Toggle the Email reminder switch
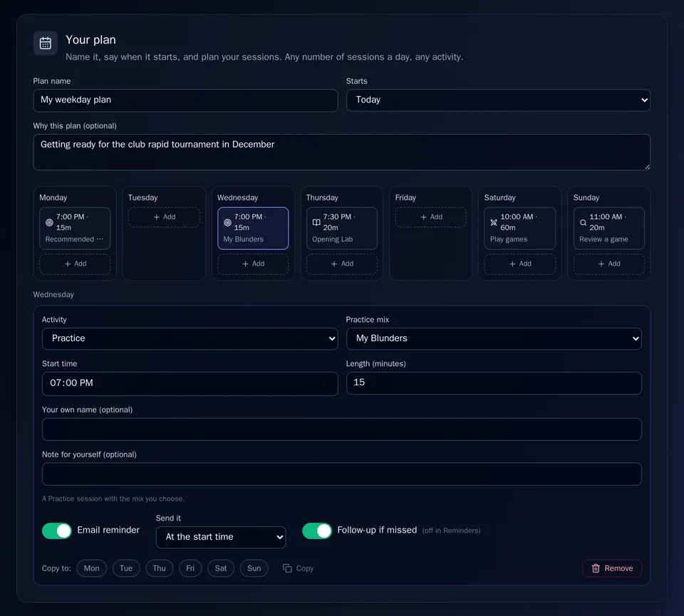This screenshot has width=684, height=616. pos(57,531)
